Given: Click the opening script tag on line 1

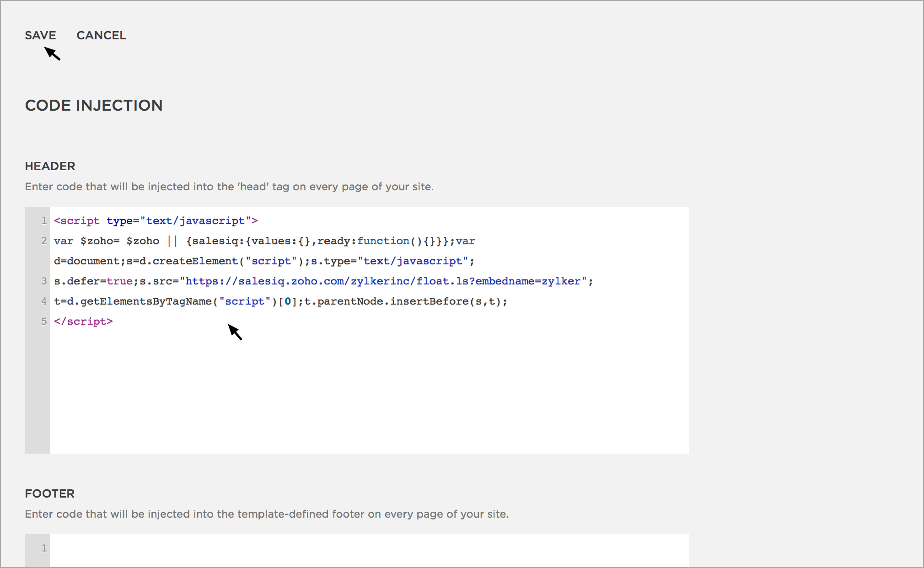Looking at the screenshot, I should point(156,221).
